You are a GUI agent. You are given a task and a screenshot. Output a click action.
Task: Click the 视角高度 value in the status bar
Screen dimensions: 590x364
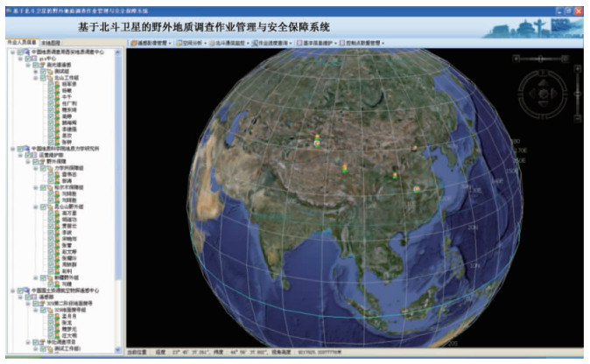(320, 353)
